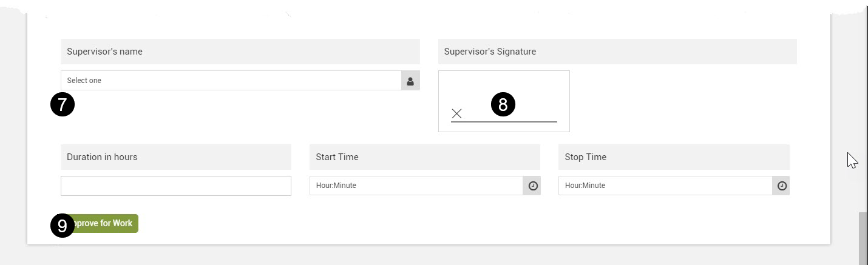The image size is (868, 265).
Task: Click the Supervisor's name header label
Action: point(104,52)
